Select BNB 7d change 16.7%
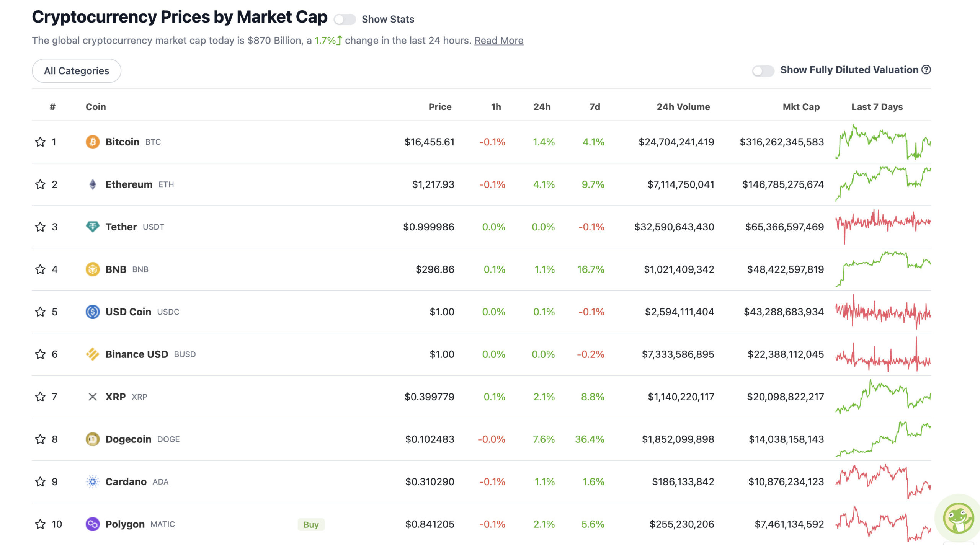Image resolution: width=980 pixels, height=545 pixels. (591, 269)
